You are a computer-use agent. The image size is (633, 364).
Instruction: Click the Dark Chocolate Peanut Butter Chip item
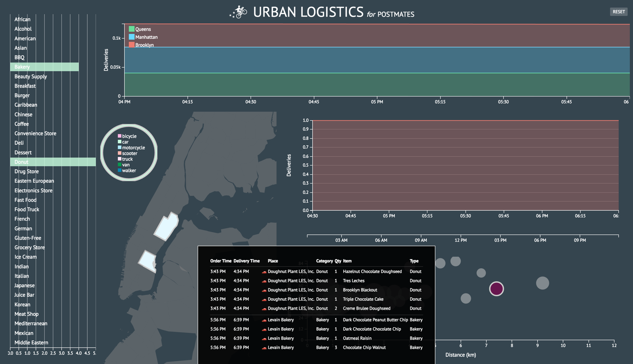pyautogui.click(x=375, y=320)
